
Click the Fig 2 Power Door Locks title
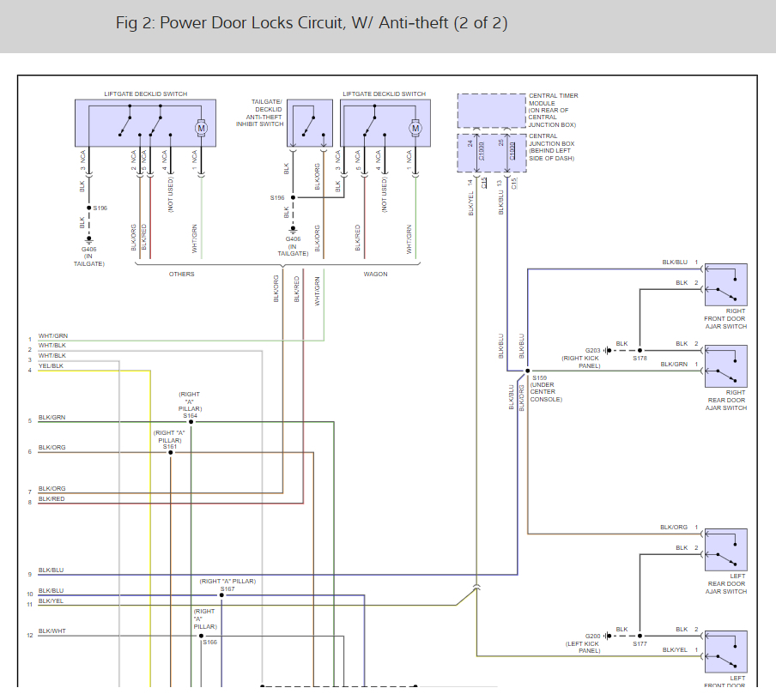pos(312,23)
